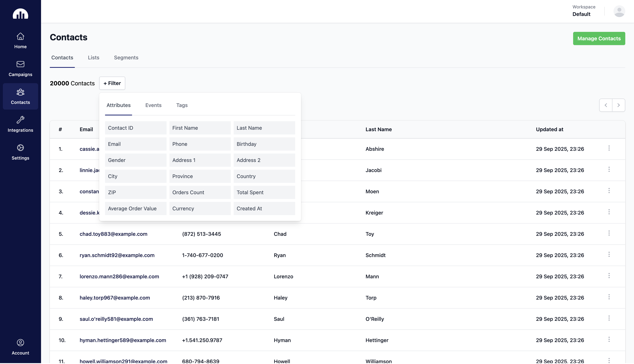
Task: Open the Segments tab
Action: coord(126,57)
